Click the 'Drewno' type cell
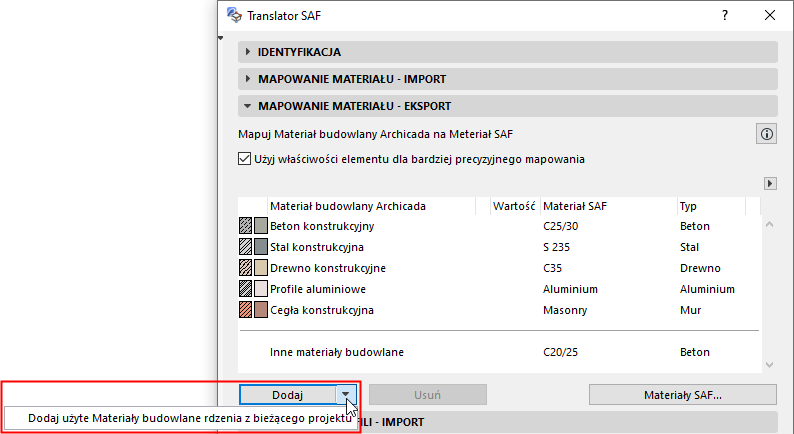This screenshot has height=434, width=794. (700, 268)
